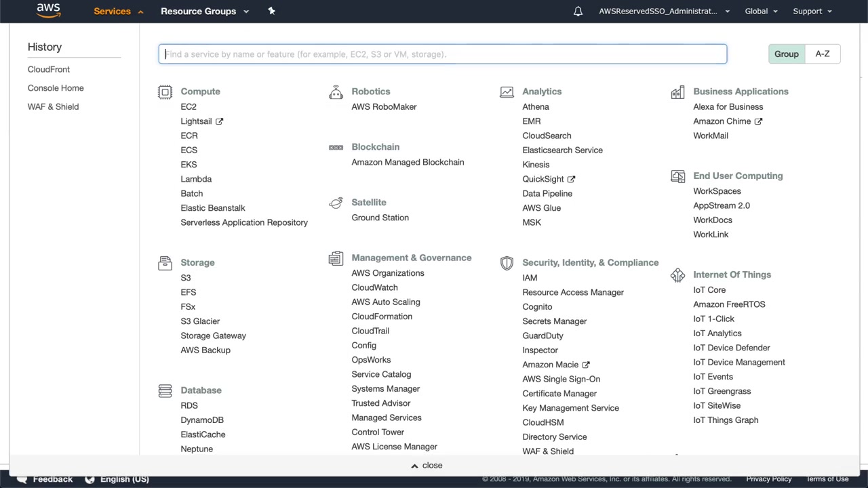Switch to A-Z view
Image resolution: width=868 pixels, height=488 pixels.
coord(823,54)
